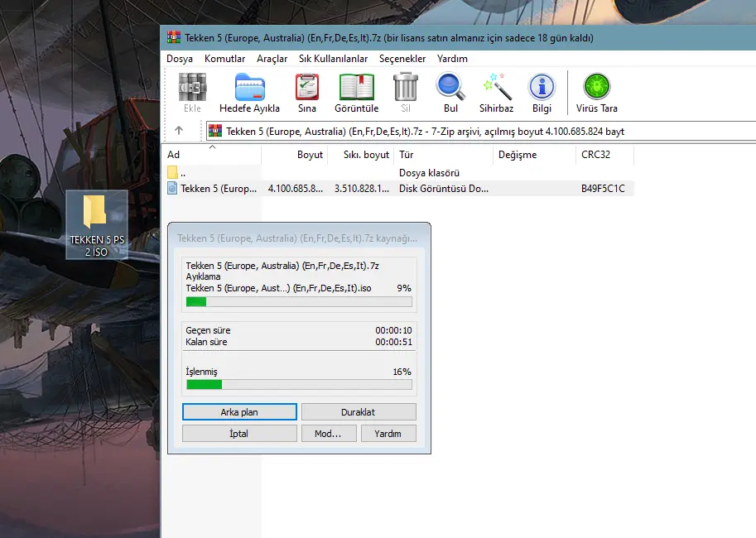Click the extraction dialog title bar
Image resolution: width=756 pixels, height=538 pixels.
(x=299, y=238)
